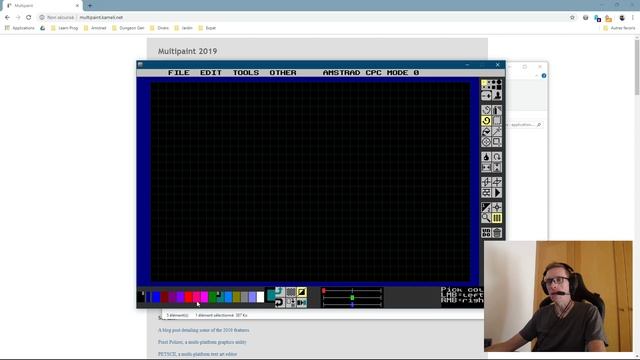Pick the sky blue palette color
Screen dimensions: 640x360
pyautogui.click(x=229, y=297)
